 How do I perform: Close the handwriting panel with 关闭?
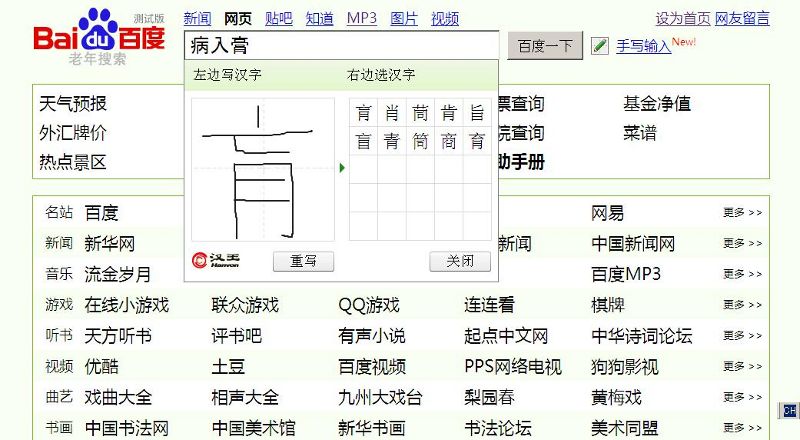coord(460,261)
